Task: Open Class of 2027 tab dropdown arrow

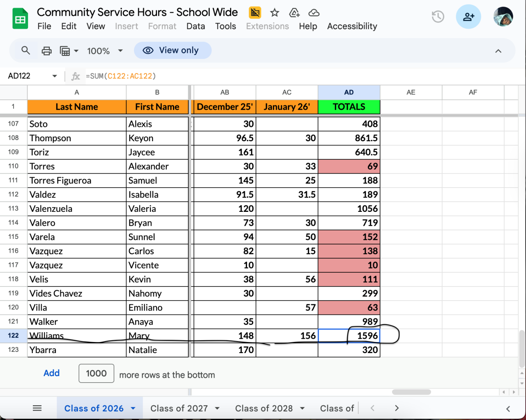Action: [x=217, y=409]
